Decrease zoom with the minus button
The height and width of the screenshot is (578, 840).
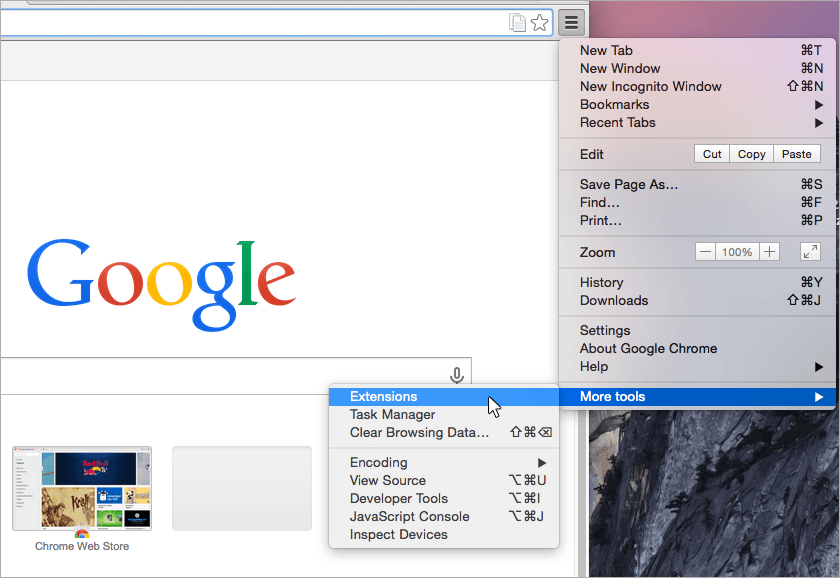706,252
